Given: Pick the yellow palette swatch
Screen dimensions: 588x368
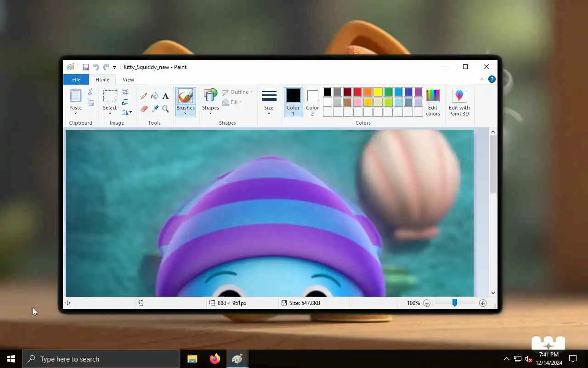Looking at the screenshot, I should coord(378,92).
